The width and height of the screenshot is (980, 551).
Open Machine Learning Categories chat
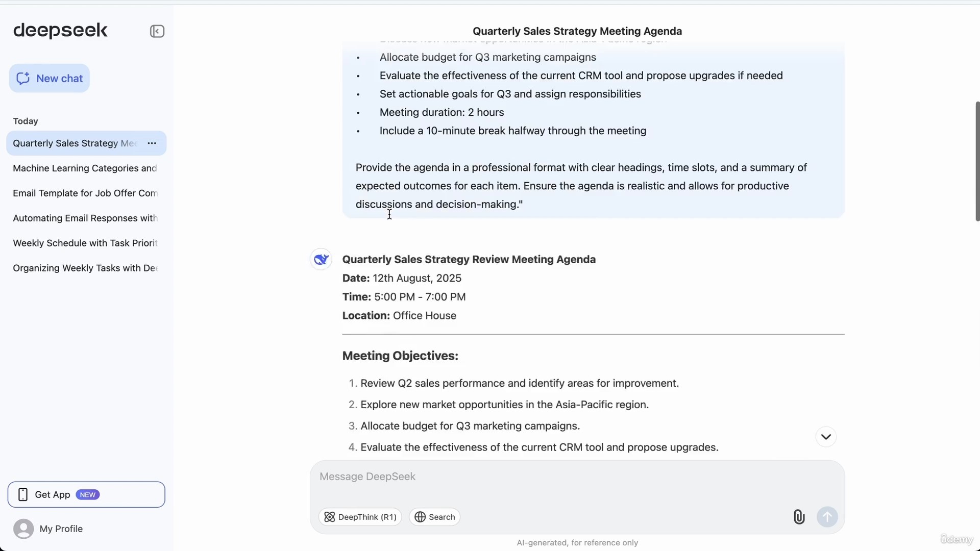(x=85, y=168)
